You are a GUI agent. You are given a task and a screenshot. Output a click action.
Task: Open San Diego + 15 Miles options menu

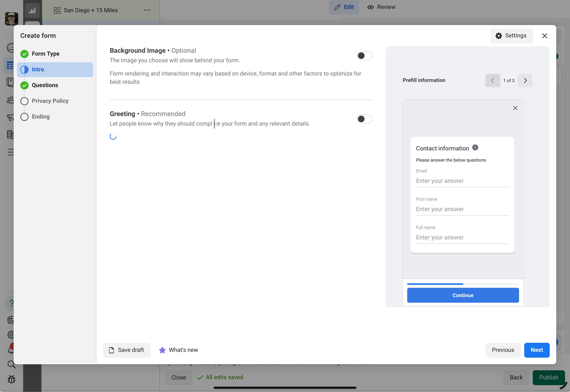[147, 10]
